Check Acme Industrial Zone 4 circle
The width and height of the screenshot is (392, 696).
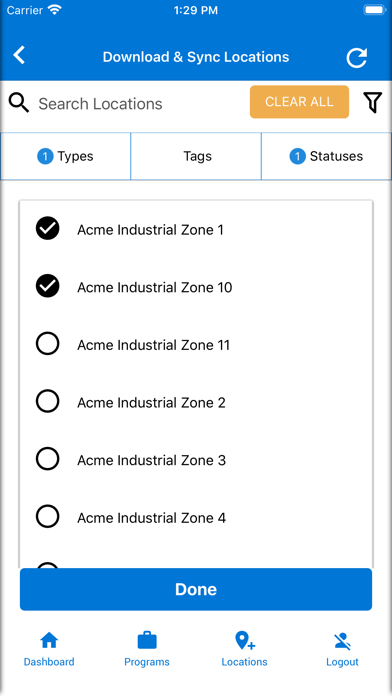[48, 516]
